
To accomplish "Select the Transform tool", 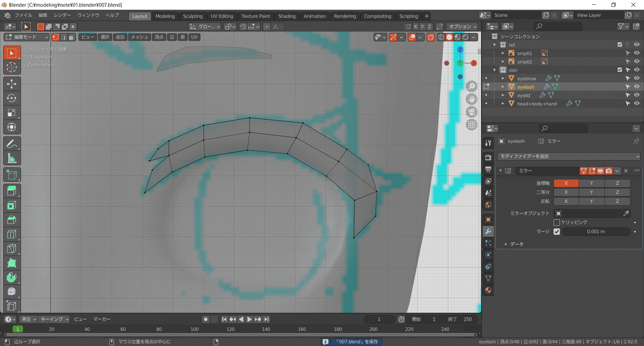I will tap(12, 128).
